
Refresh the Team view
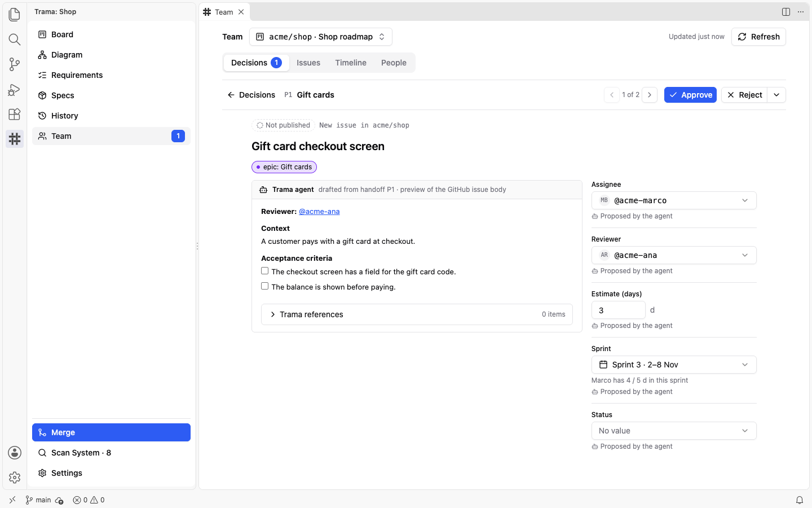[758, 37]
